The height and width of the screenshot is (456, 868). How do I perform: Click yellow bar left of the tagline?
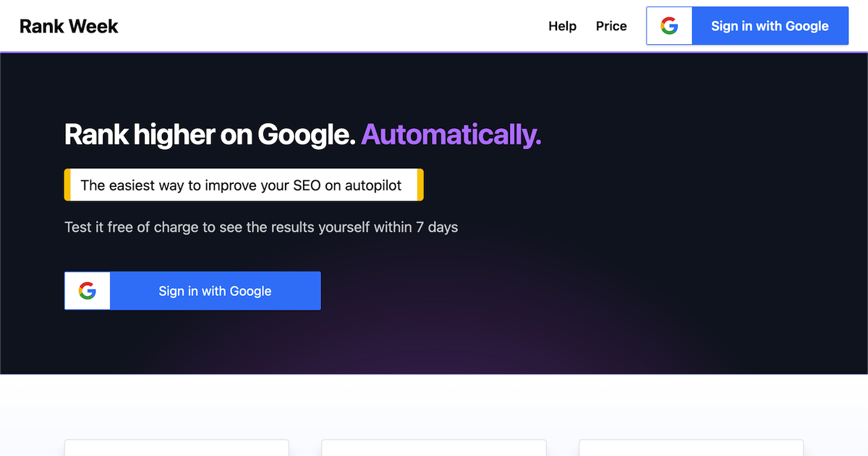(x=67, y=185)
